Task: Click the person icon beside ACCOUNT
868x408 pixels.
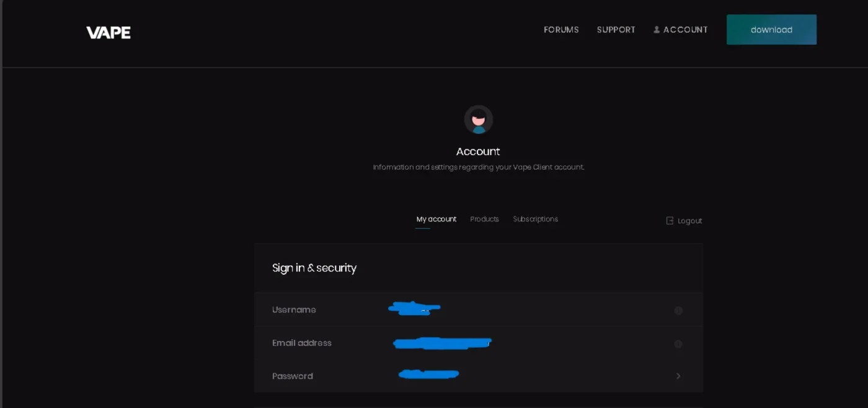Action: pyautogui.click(x=657, y=30)
